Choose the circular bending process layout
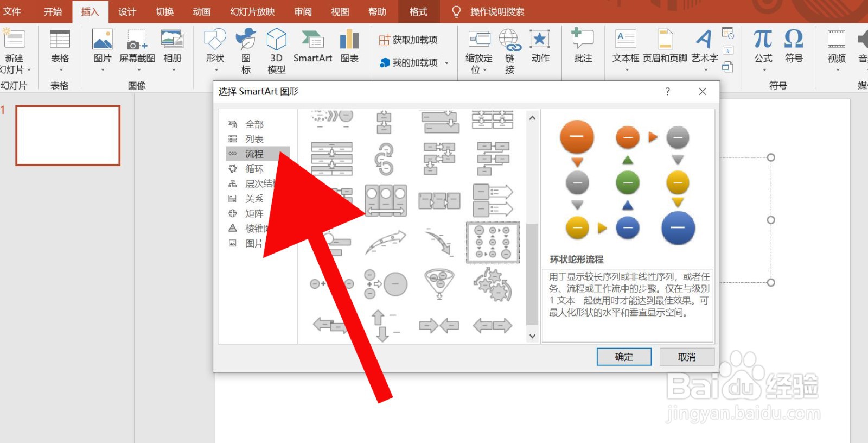 pyautogui.click(x=493, y=243)
